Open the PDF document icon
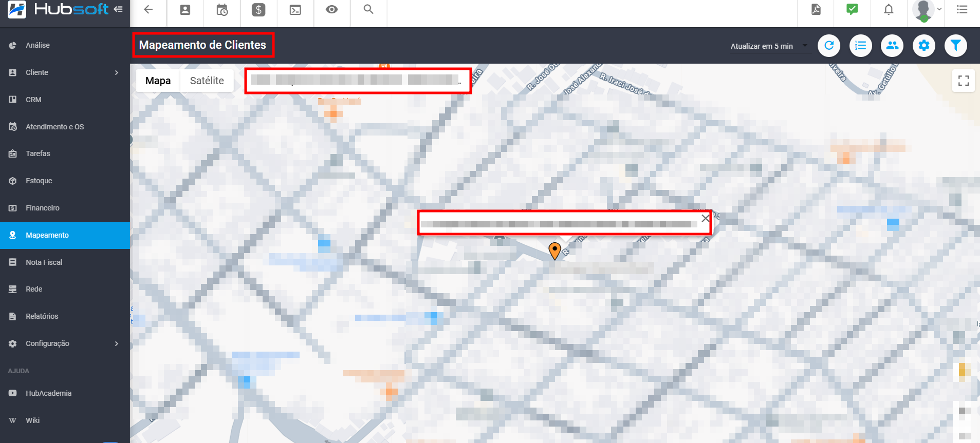 [x=816, y=9]
